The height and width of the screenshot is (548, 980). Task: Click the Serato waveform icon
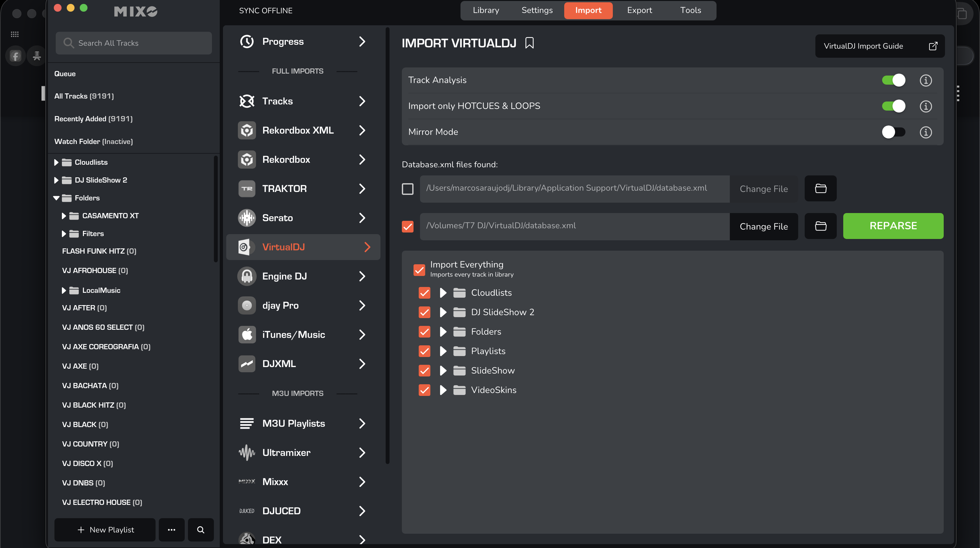tap(247, 218)
